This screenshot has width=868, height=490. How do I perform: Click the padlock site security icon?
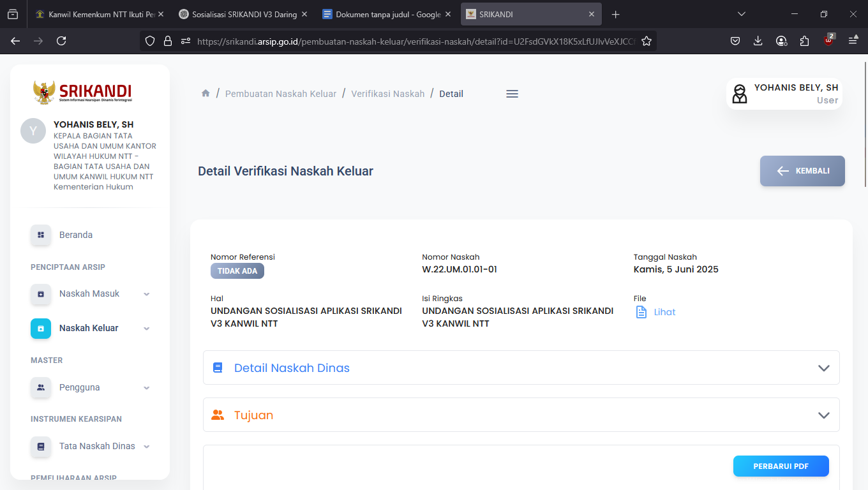(x=168, y=41)
